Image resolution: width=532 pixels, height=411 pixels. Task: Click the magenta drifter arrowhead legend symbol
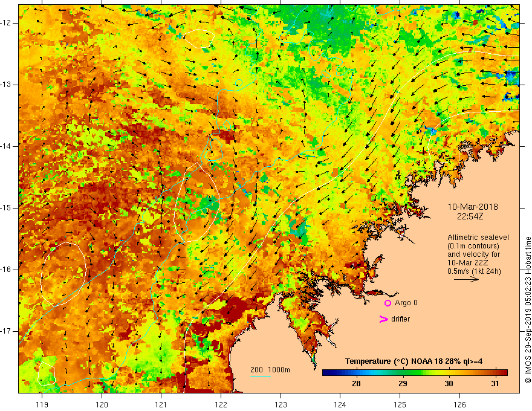[384, 319]
